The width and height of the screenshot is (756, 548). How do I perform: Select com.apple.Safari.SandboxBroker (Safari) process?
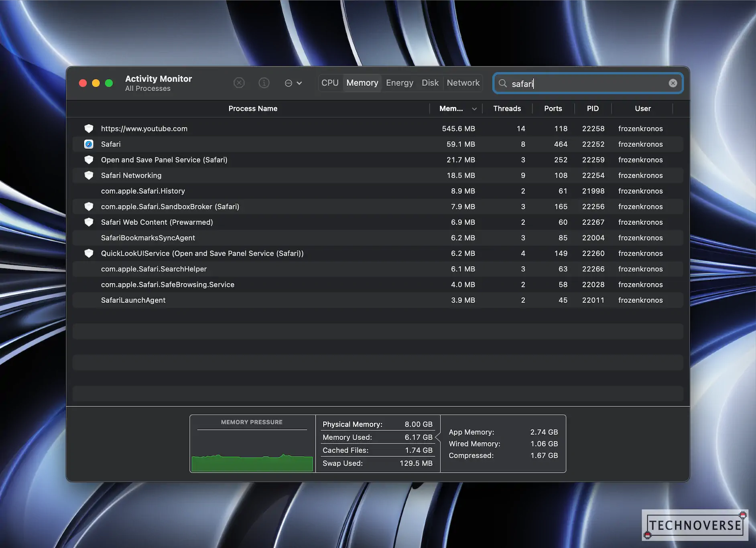170,207
